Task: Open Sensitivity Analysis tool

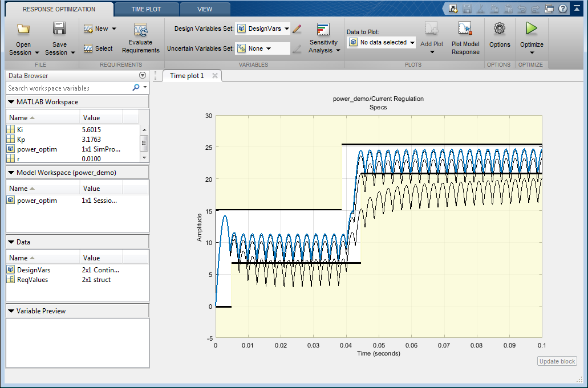Action: [x=324, y=30]
